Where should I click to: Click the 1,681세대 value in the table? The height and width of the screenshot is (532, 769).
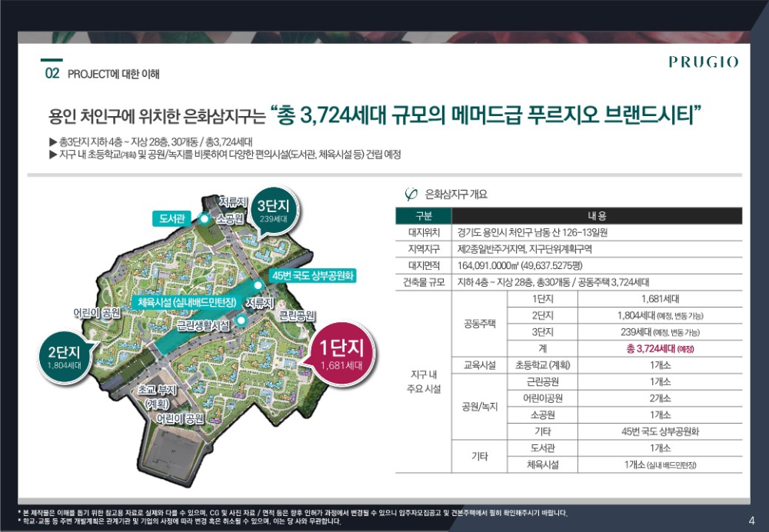(660, 299)
